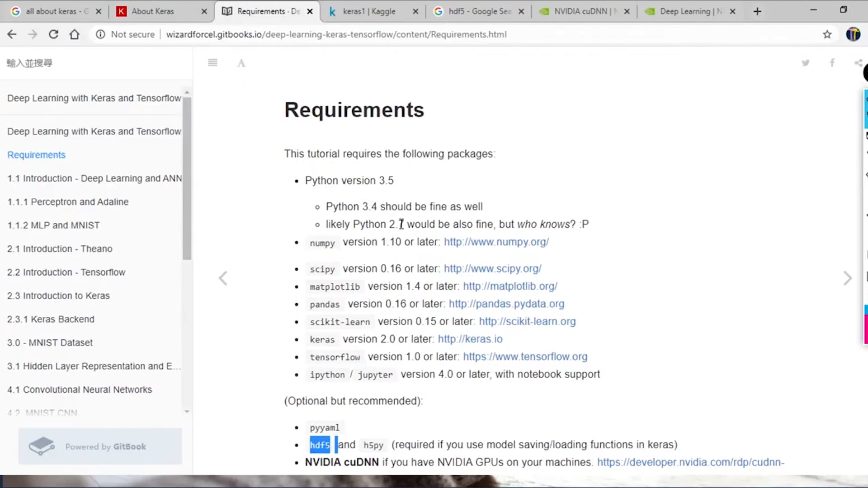Image resolution: width=868 pixels, height=488 pixels.
Task: Open the scikit-learn.org link
Action: (527, 322)
